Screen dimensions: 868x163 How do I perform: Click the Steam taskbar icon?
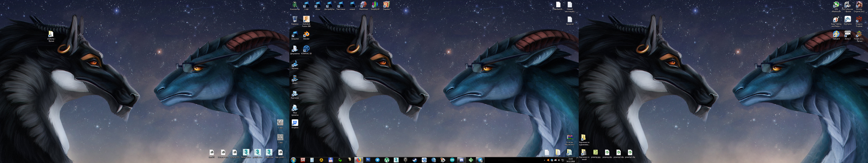tap(415, 160)
